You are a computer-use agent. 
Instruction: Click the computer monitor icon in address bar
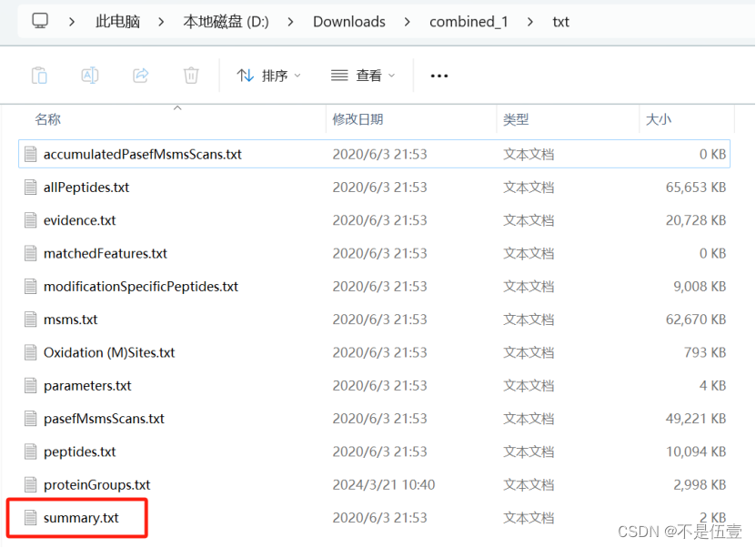(x=40, y=21)
